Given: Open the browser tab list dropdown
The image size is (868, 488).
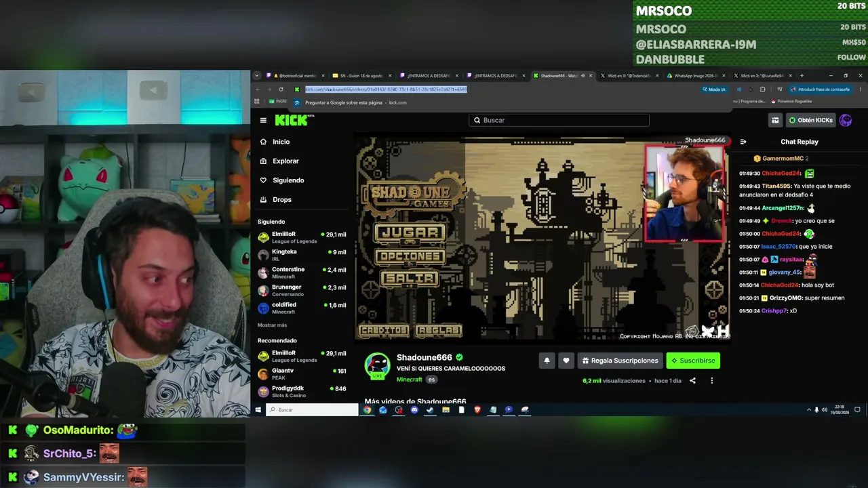Looking at the screenshot, I should tap(256, 75).
